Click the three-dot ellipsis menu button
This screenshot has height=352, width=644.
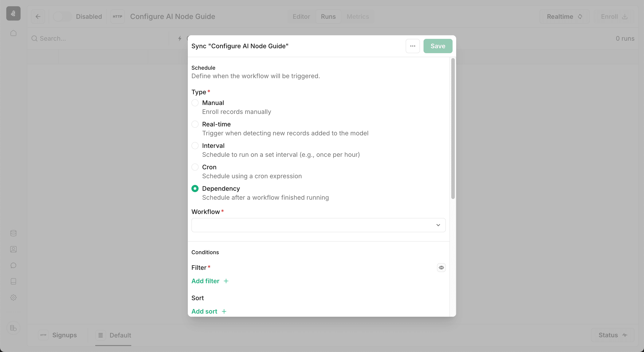coord(413,46)
